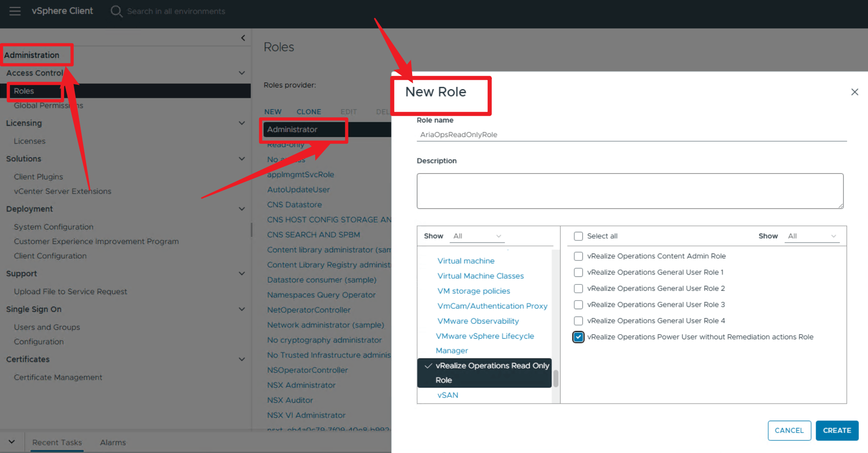This screenshot has width=868, height=453.
Task: Open Licenses in the sidebar
Action: pyautogui.click(x=30, y=141)
